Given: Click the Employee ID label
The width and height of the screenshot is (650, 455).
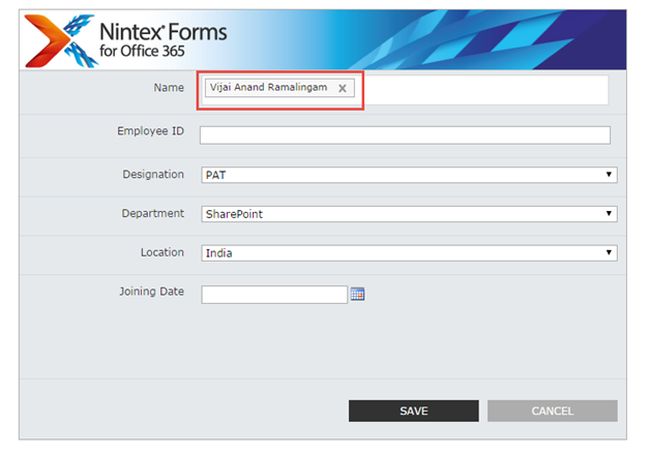Looking at the screenshot, I should (x=150, y=131).
